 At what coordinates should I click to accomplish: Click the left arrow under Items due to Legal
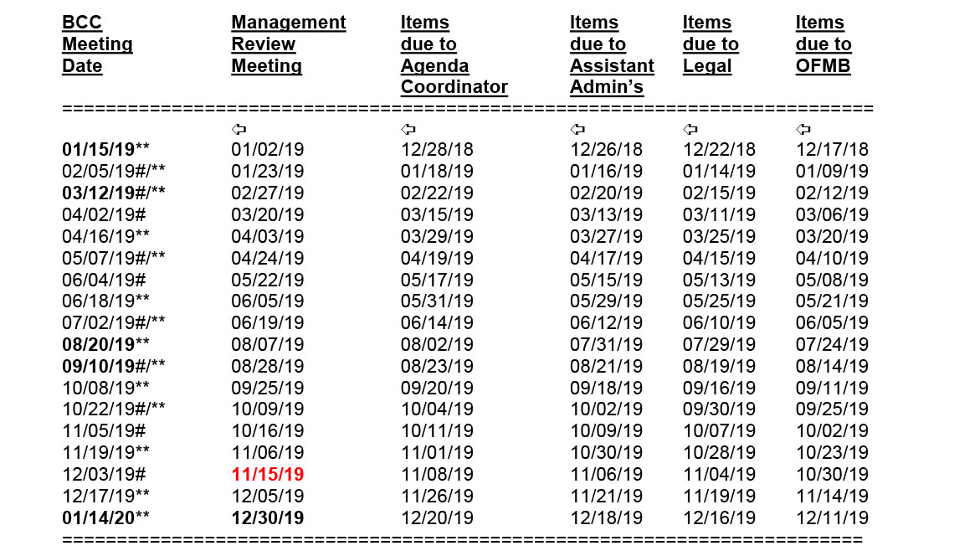pyautogui.click(x=690, y=130)
